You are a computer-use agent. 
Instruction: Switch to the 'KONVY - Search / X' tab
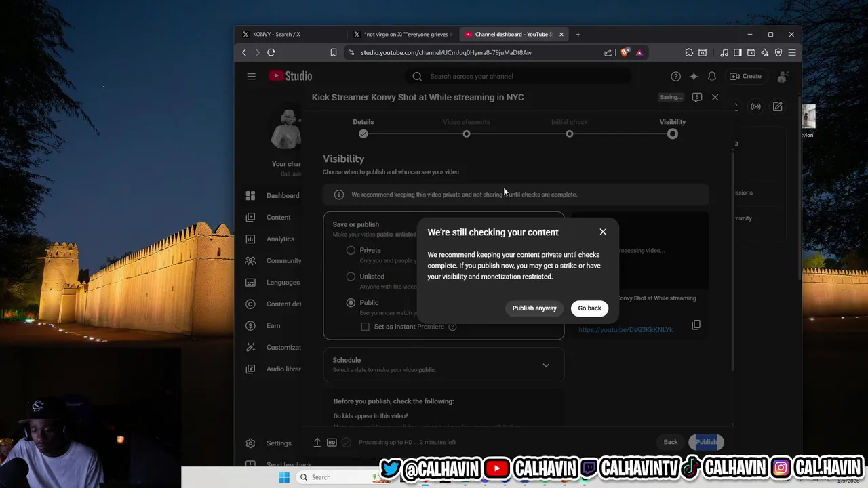pyautogui.click(x=292, y=34)
